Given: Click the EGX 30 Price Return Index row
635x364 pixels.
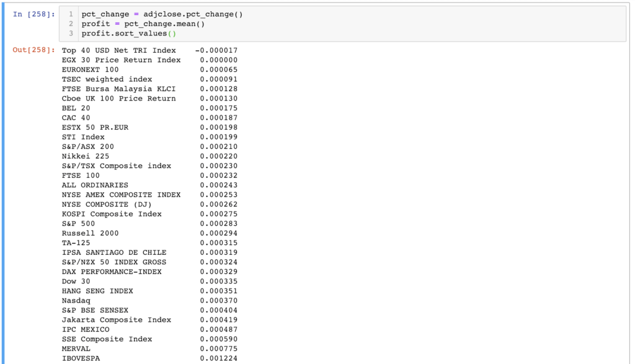Looking at the screenshot, I should point(149,60).
